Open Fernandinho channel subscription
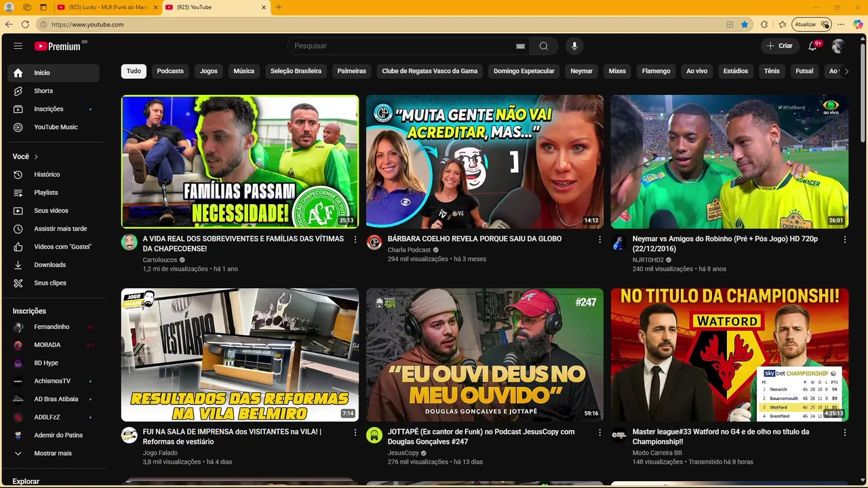Image resolution: width=868 pixels, height=488 pixels. pos(54,327)
